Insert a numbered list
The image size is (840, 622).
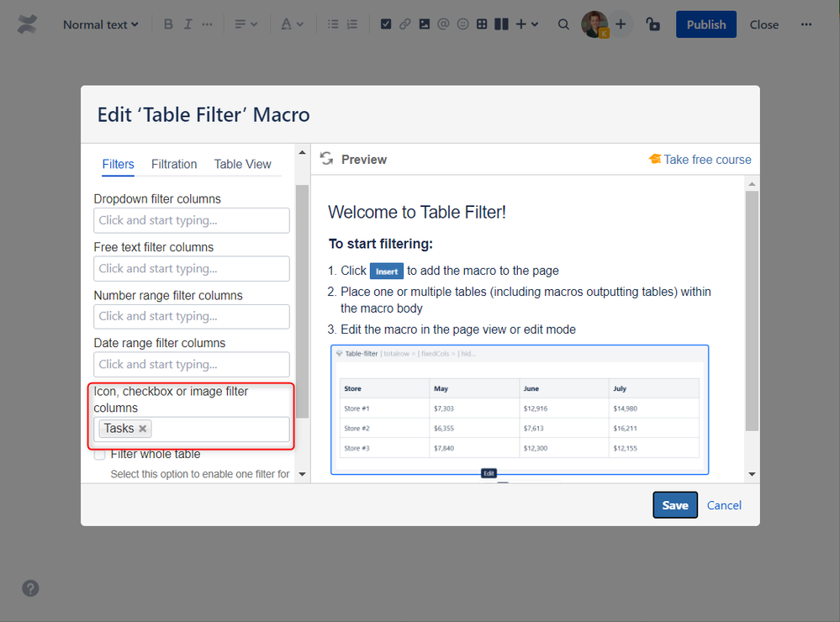tap(352, 24)
